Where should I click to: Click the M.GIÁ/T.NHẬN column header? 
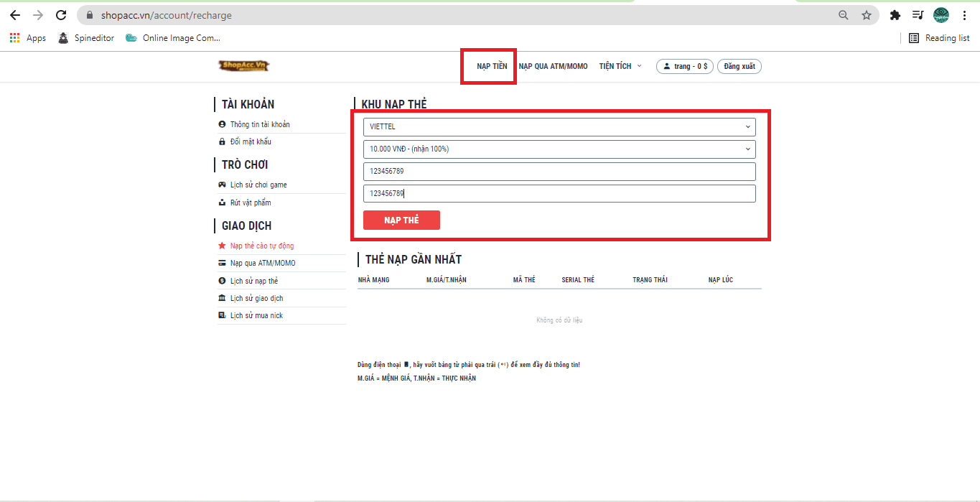click(x=447, y=280)
